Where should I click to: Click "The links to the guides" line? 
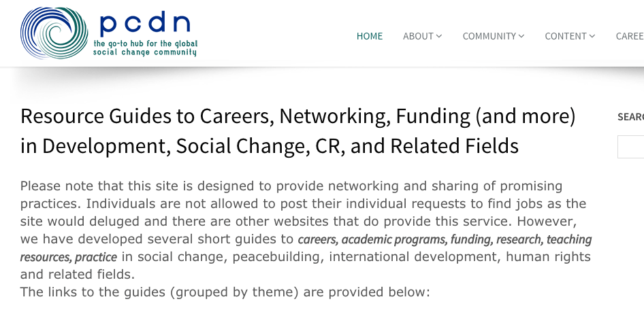point(225,292)
